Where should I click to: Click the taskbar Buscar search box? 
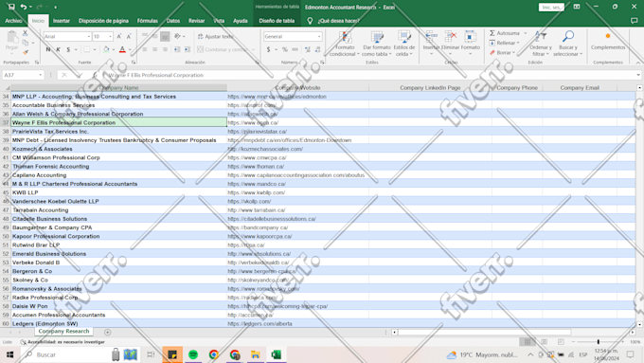coord(65,354)
